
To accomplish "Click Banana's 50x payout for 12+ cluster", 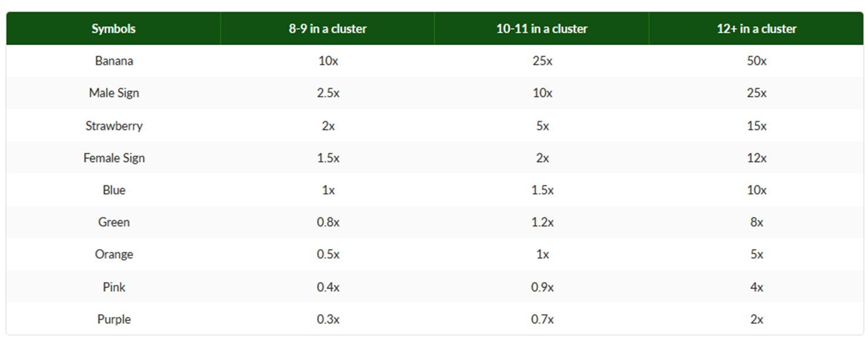I will pos(756,61).
